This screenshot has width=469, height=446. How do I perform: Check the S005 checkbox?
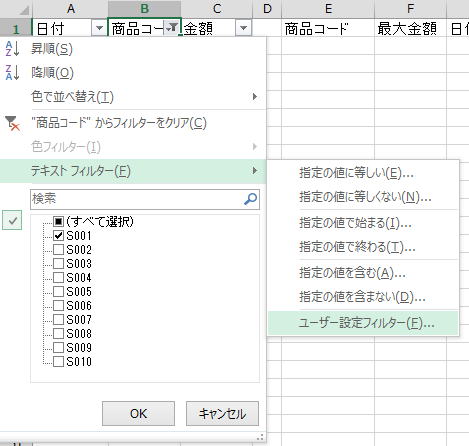(58, 291)
